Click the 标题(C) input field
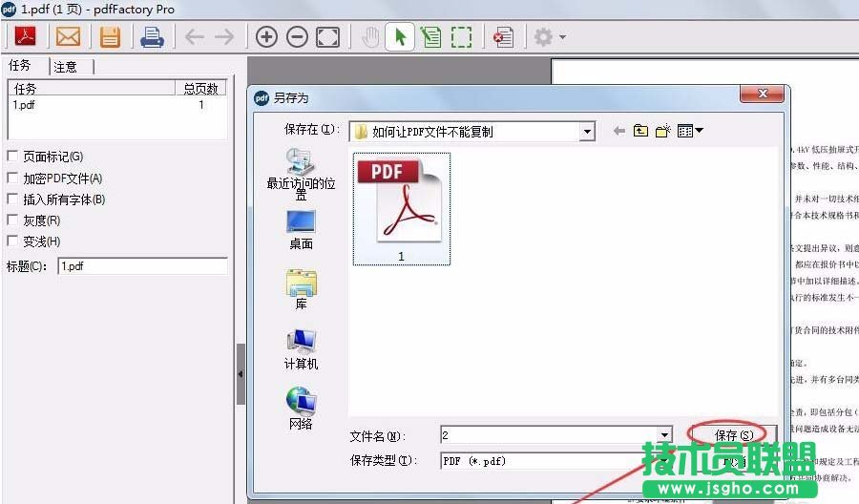 [142, 266]
